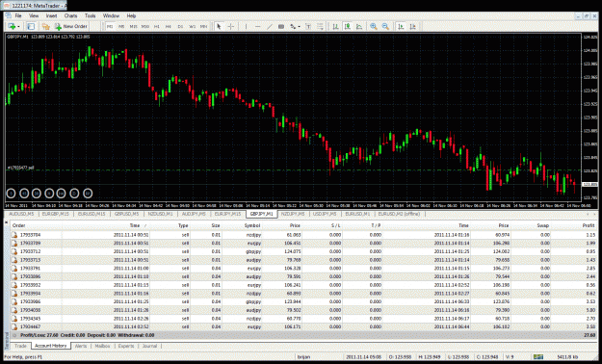
Task: Switch chart to the M5 timeframe
Action: (x=121, y=27)
